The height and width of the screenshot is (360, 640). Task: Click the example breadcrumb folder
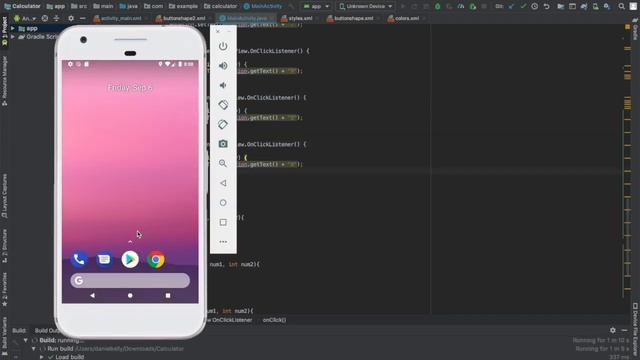[183, 6]
